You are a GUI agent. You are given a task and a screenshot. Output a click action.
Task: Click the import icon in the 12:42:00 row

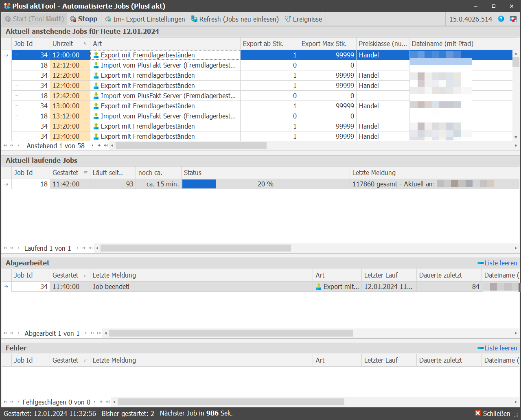point(96,96)
